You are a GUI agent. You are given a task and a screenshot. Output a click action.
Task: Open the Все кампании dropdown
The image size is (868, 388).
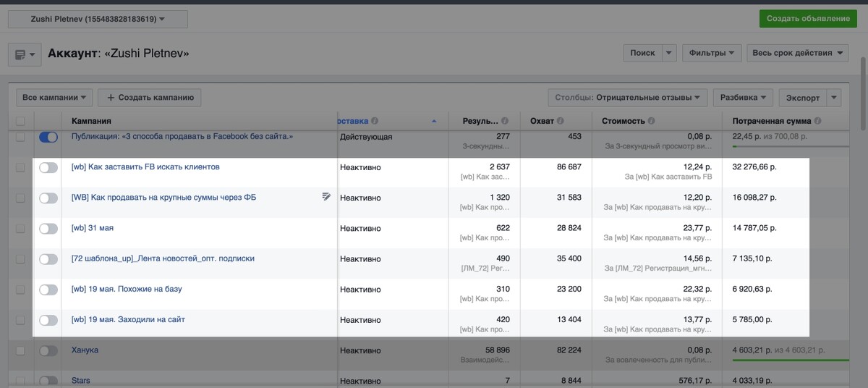point(55,97)
